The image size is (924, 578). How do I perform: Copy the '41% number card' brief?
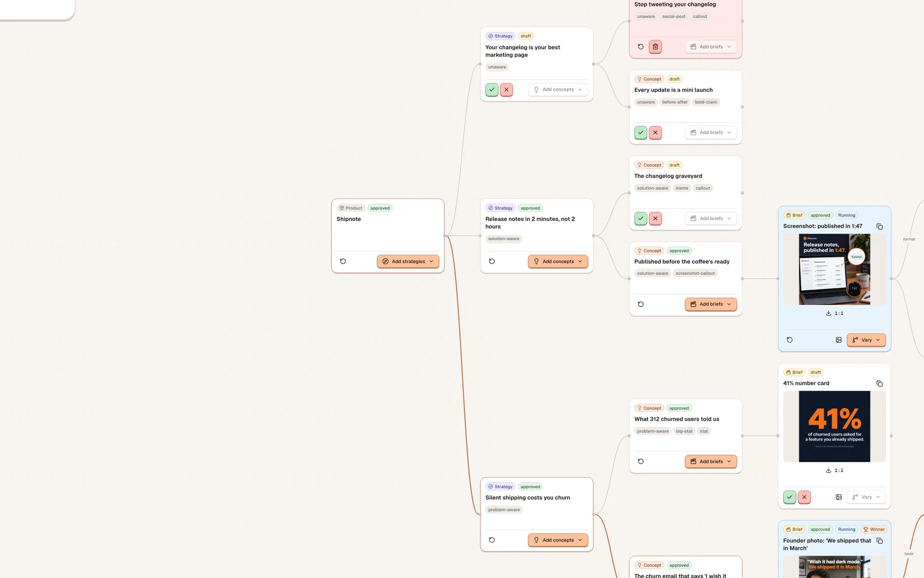click(x=880, y=384)
